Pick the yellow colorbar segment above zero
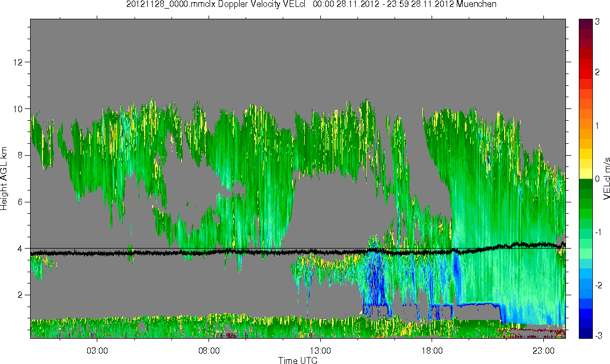This screenshot has width=610, height=364. tap(585, 173)
